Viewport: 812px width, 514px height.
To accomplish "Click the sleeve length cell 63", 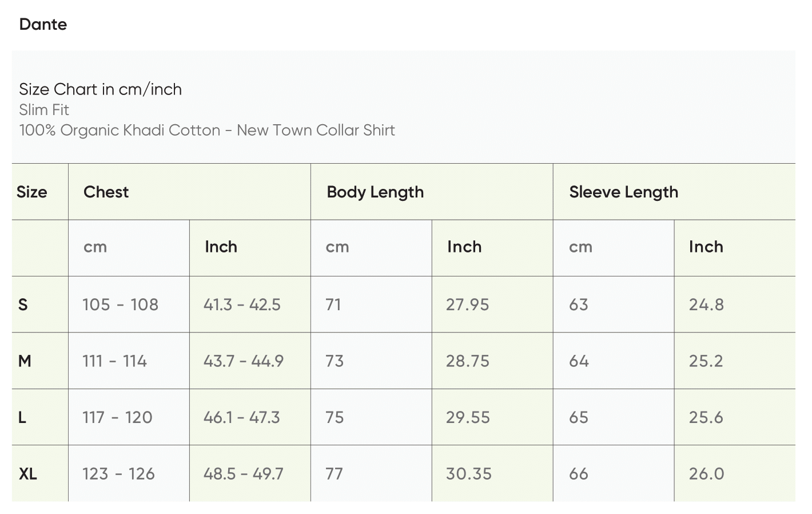I will click(x=579, y=305).
